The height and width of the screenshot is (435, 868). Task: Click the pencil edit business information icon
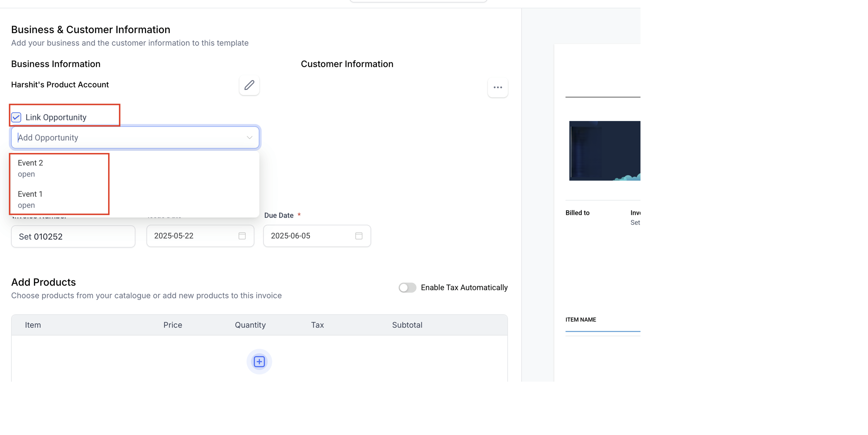point(249,85)
